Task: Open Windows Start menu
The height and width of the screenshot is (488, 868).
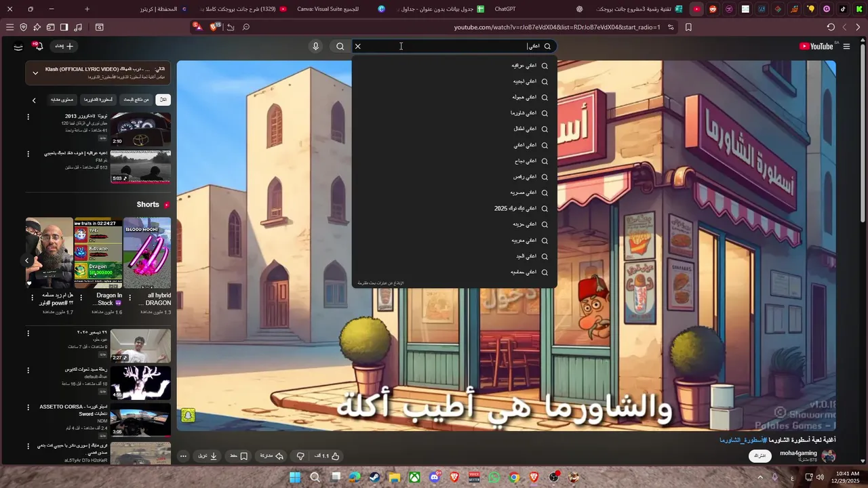Action: [x=295, y=477]
